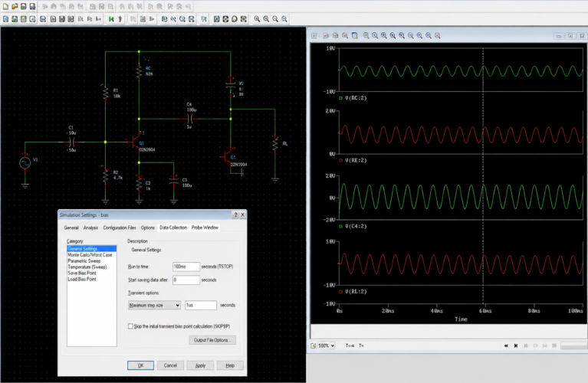Toggle Skip initial transient bias point checkbox
The height and width of the screenshot is (383, 588).
tap(130, 326)
